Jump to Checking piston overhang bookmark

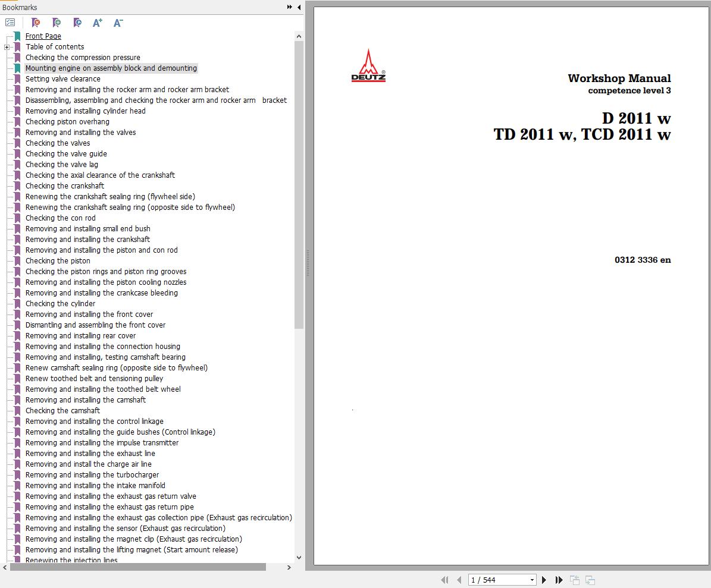[x=67, y=121]
